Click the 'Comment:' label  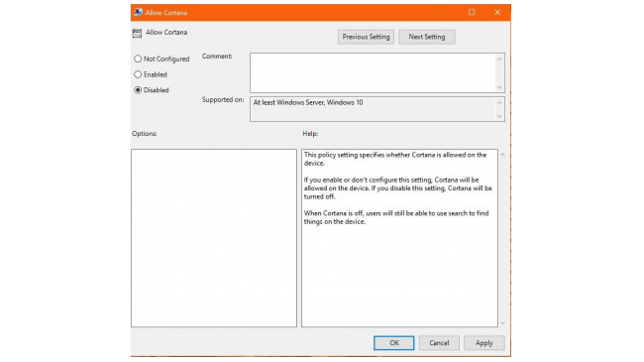pyautogui.click(x=217, y=57)
